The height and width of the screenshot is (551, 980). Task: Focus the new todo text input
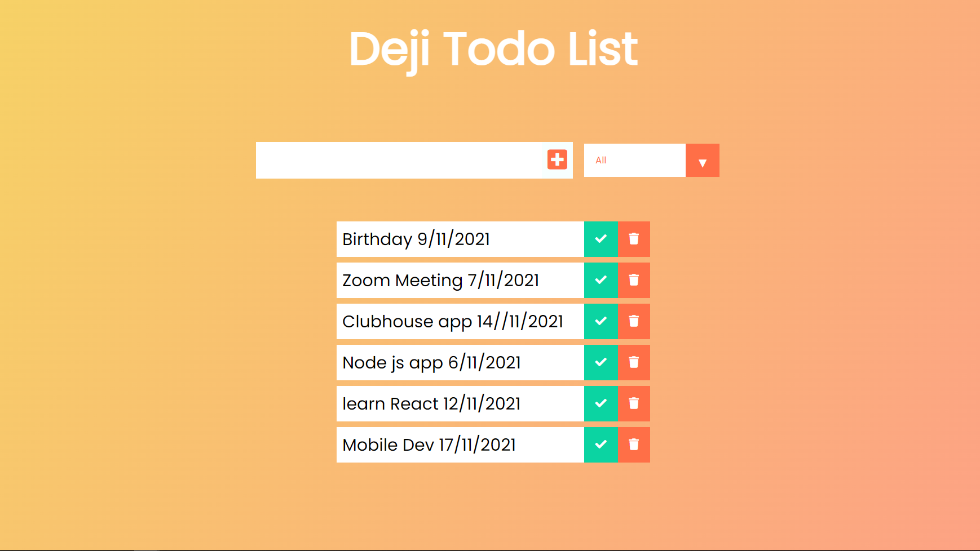tap(400, 160)
